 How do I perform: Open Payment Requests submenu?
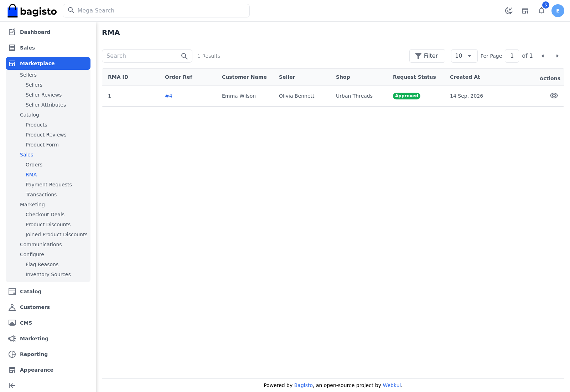point(49,185)
